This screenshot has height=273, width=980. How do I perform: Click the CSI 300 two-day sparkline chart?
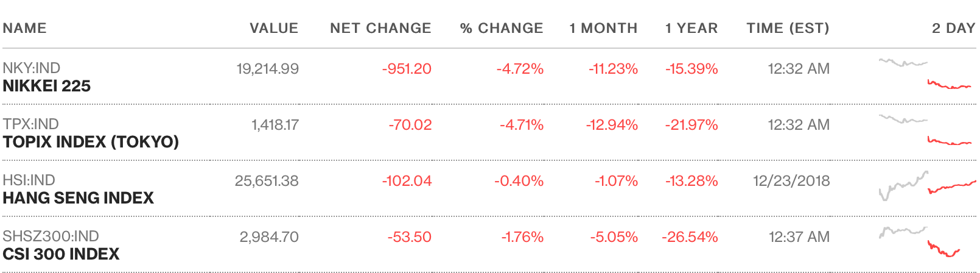920,242
